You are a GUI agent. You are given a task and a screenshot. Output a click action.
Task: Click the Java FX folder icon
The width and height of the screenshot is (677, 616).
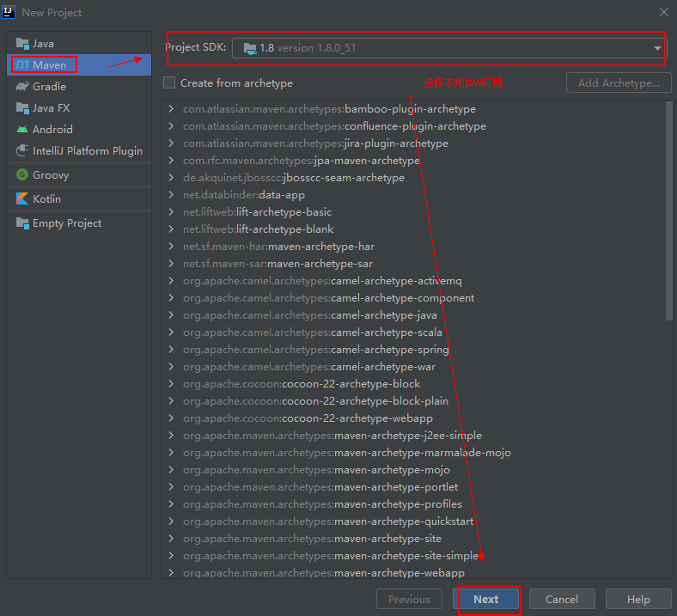coord(22,107)
